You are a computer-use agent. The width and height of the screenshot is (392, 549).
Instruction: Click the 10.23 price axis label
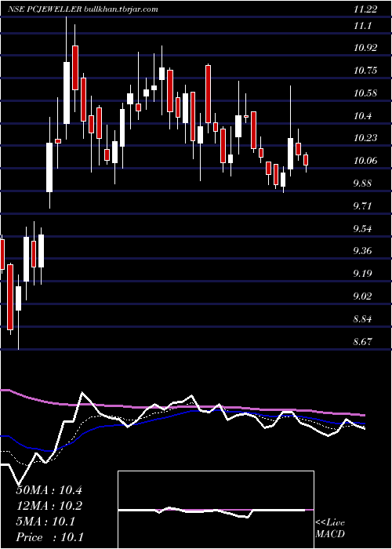[x=365, y=138]
